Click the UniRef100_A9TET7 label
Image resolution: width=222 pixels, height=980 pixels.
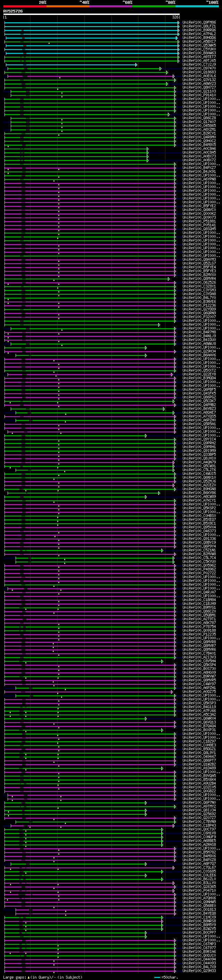(199, 57)
